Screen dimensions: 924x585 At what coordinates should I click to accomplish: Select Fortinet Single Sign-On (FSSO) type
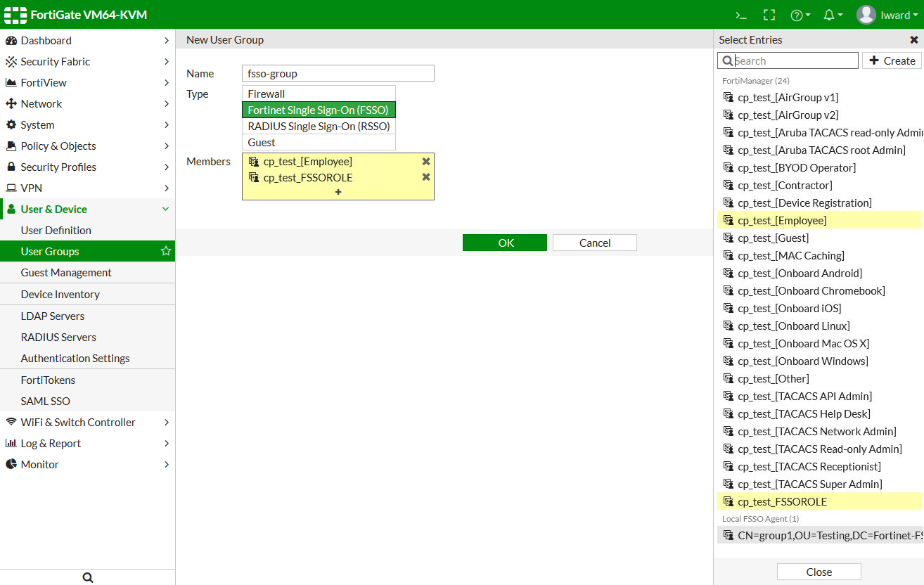click(319, 110)
